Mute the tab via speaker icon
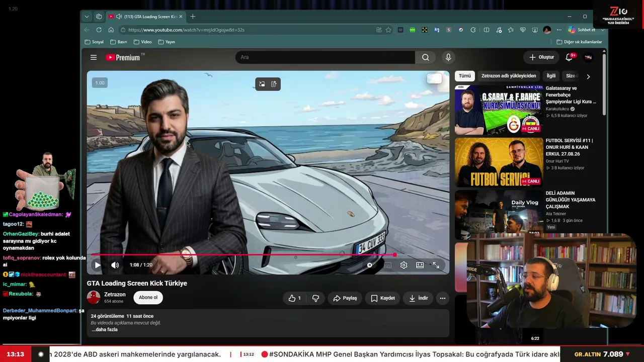The width and height of the screenshot is (644, 362). pyautogui.click(x=119, y=17)
